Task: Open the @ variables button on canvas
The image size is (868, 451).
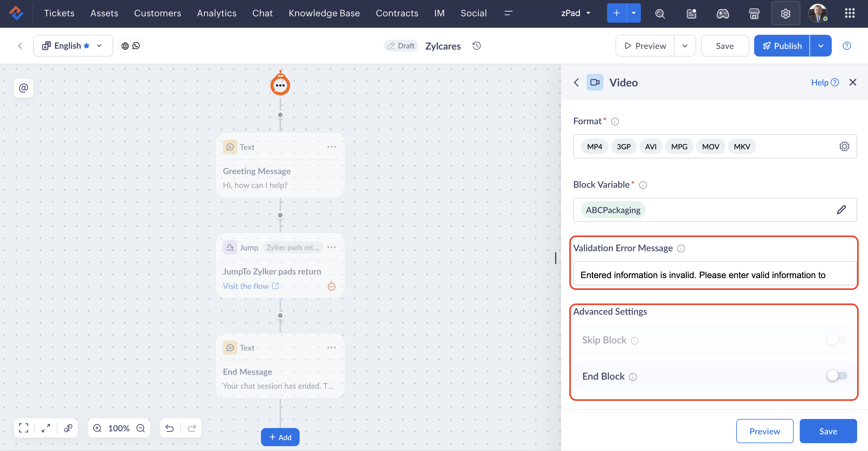Action: 23,88
